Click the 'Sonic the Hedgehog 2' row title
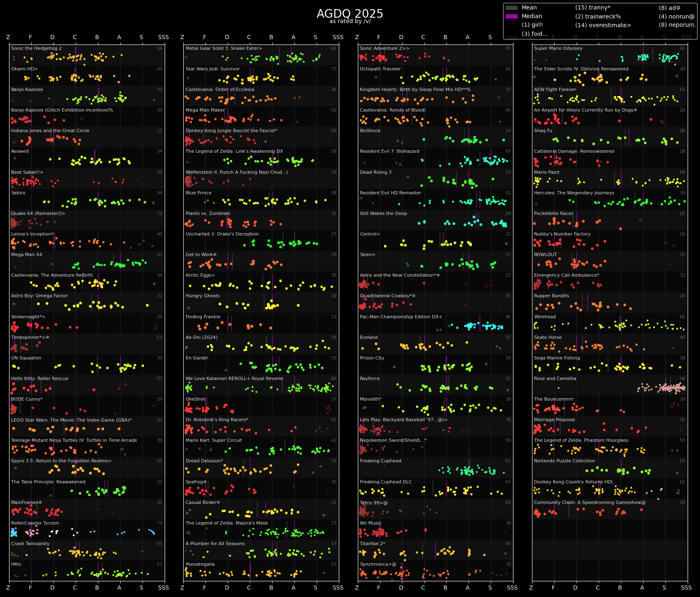The height and width of the screenshot is (597, 700). (x=36, y=49)
